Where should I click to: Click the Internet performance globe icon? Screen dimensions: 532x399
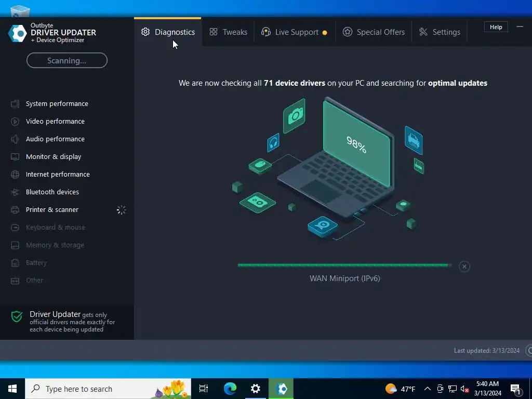[15, 175]
